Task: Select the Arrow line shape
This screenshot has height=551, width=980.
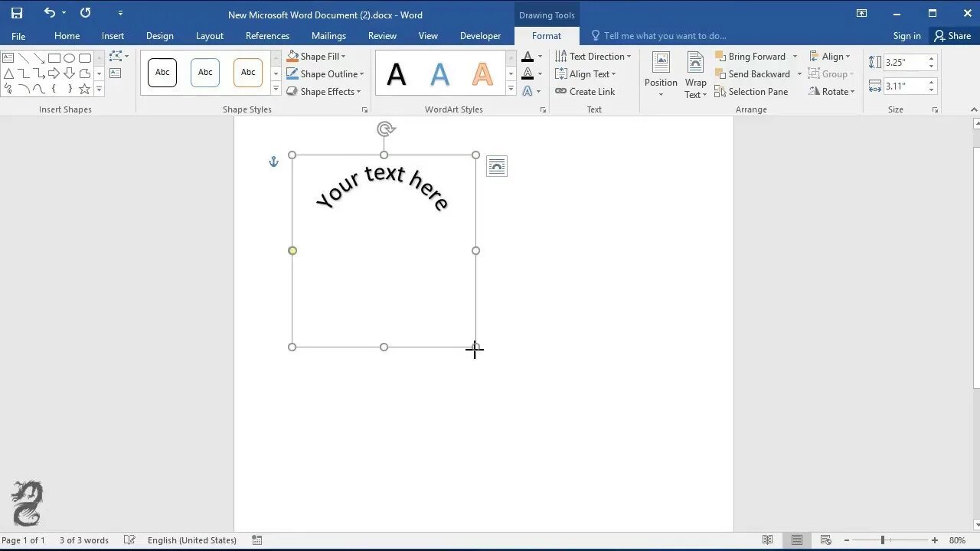Action: point(39,58)
